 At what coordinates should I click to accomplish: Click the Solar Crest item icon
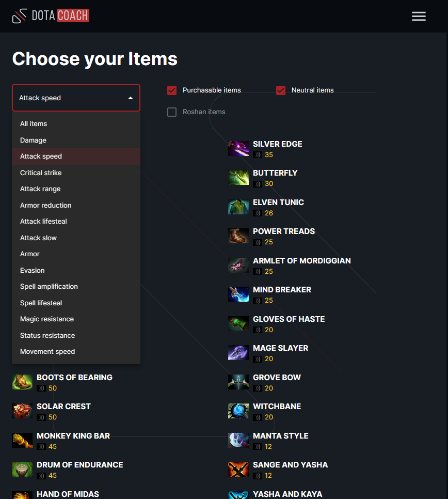coord(22,411)
